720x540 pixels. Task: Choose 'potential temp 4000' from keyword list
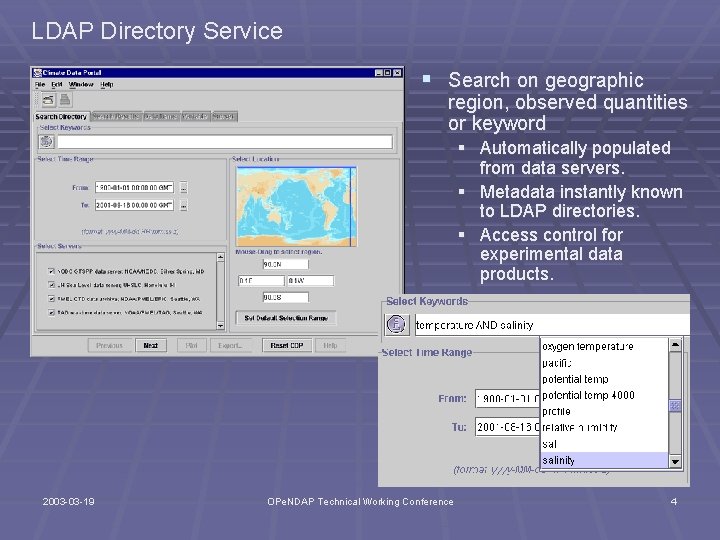coord(604,395)
